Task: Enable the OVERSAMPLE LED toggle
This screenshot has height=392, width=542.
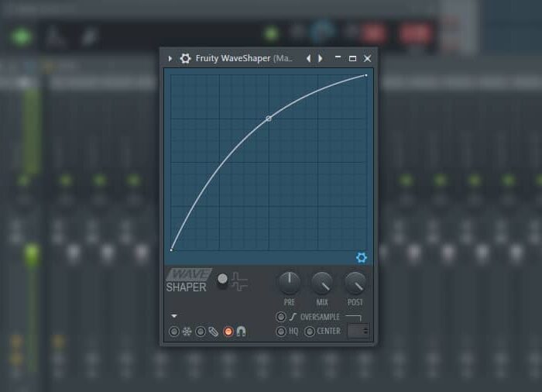Action: tap(280, 317)
